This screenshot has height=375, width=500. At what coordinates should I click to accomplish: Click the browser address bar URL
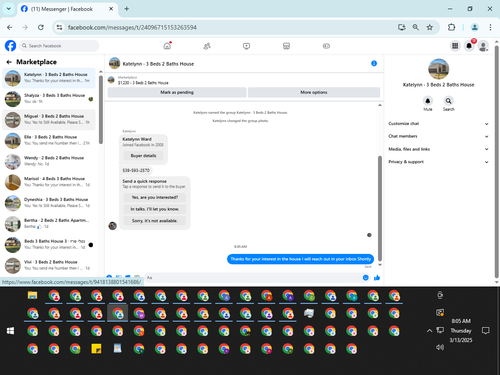132,27
